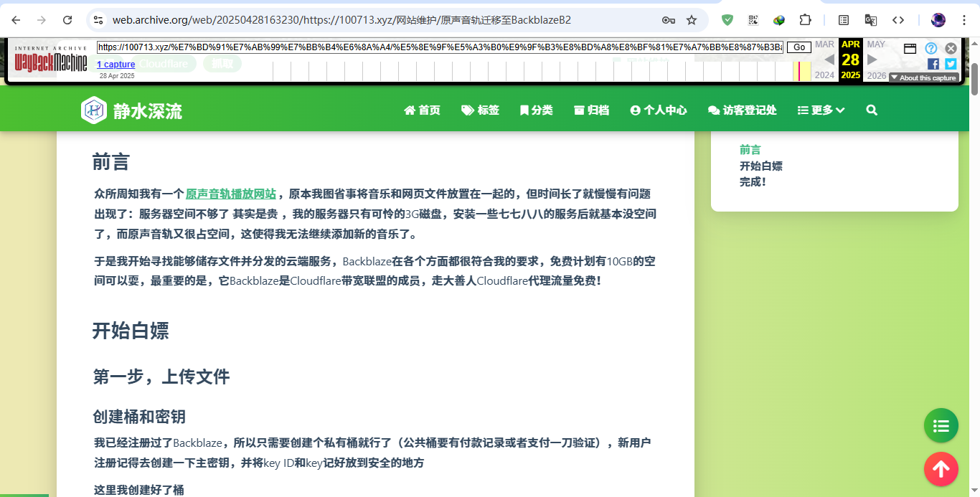Click the 创建桶和密钥 heading
Viewport: 980px width, 497px height.
click(139, 417)
